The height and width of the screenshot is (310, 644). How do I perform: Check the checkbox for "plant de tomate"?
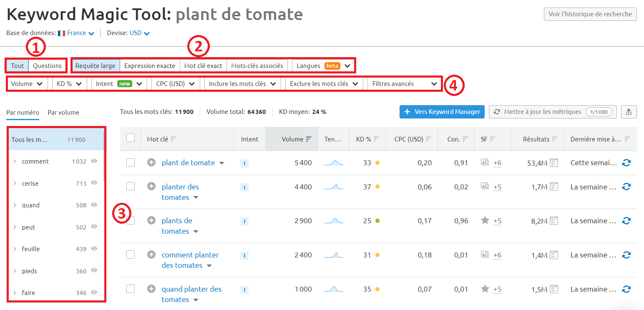130,162
